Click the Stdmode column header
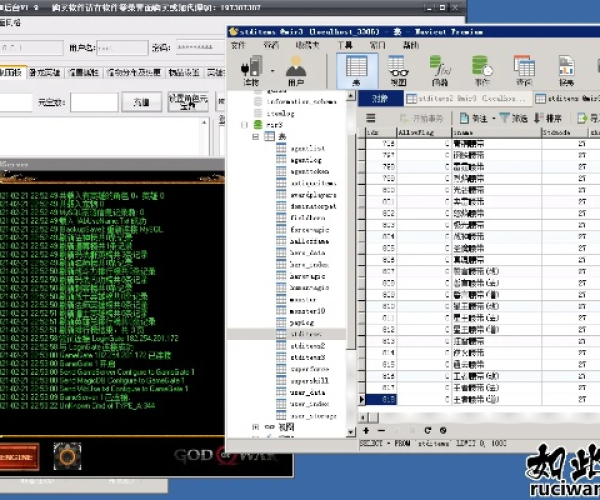 (565, 132)
